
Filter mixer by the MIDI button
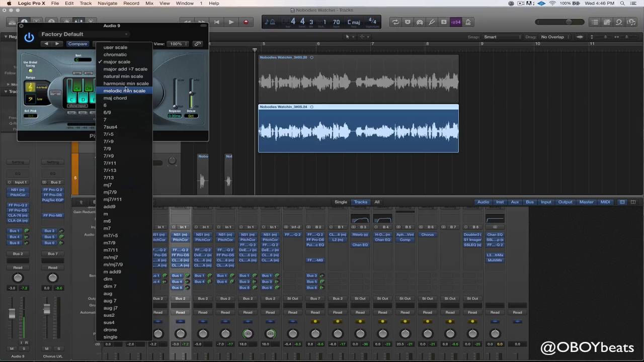(605, 202)
